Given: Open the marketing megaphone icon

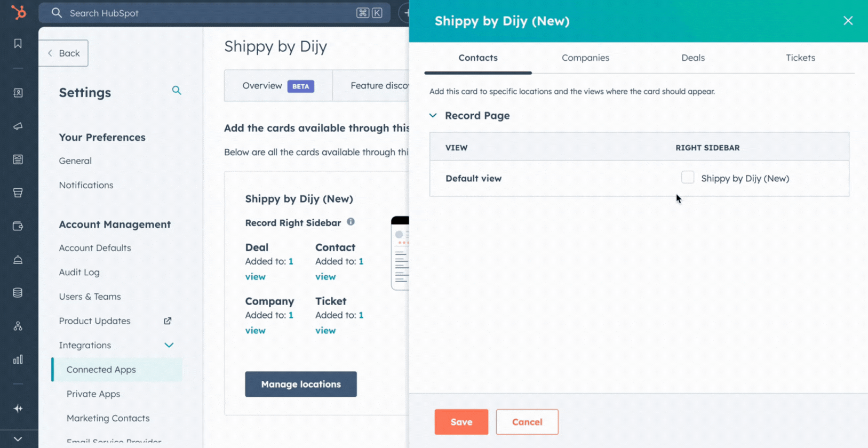Looking at the screenshot, I should (18, 126).
